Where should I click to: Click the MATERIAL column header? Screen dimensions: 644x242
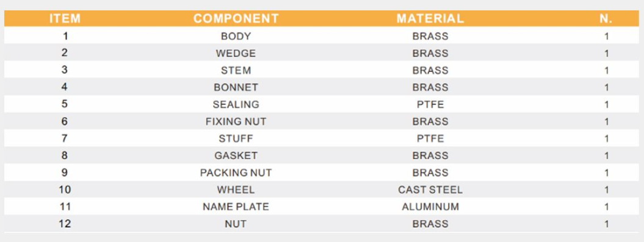[x=430, y=18]
